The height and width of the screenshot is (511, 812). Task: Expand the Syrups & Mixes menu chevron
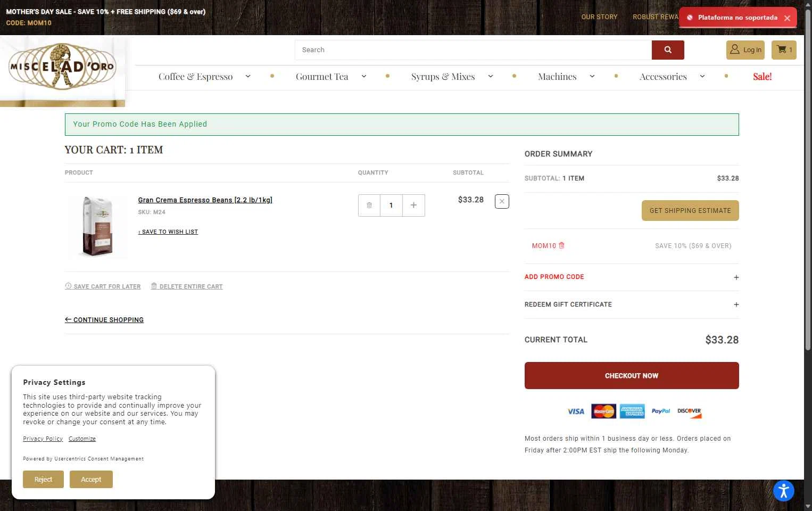[x=491, y=77]
